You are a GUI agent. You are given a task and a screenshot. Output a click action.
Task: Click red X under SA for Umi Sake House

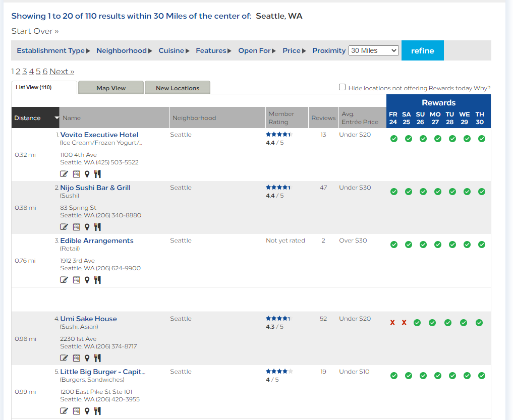tap(404, 323)
